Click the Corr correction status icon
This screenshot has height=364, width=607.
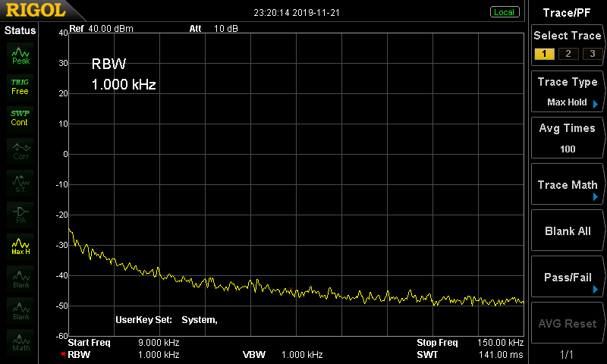coord(20,150)
